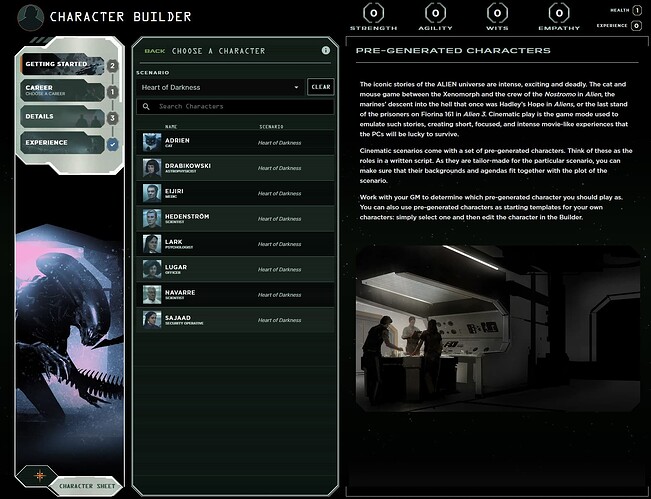Click the profile avatar beside Character Builder

[x=31, y=17]
